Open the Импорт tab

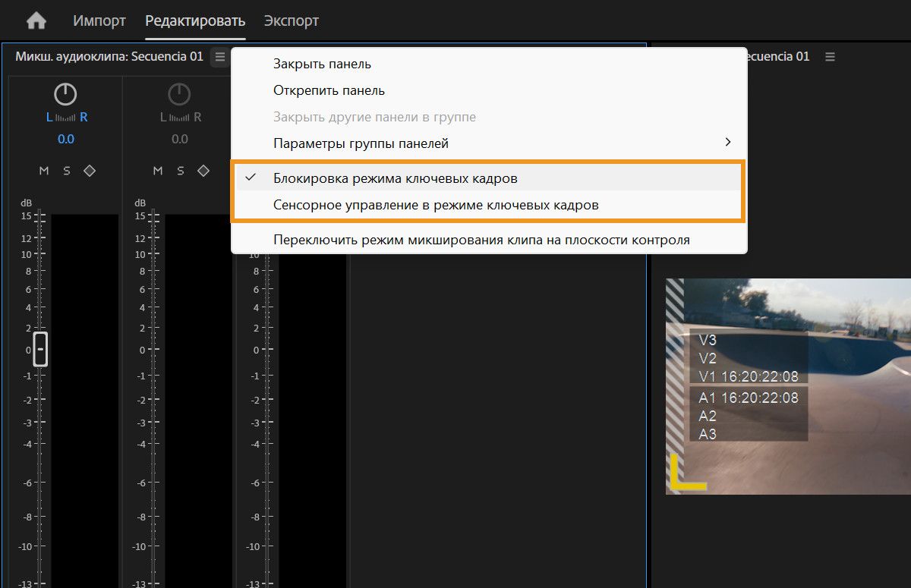click(x=99, y=20)
